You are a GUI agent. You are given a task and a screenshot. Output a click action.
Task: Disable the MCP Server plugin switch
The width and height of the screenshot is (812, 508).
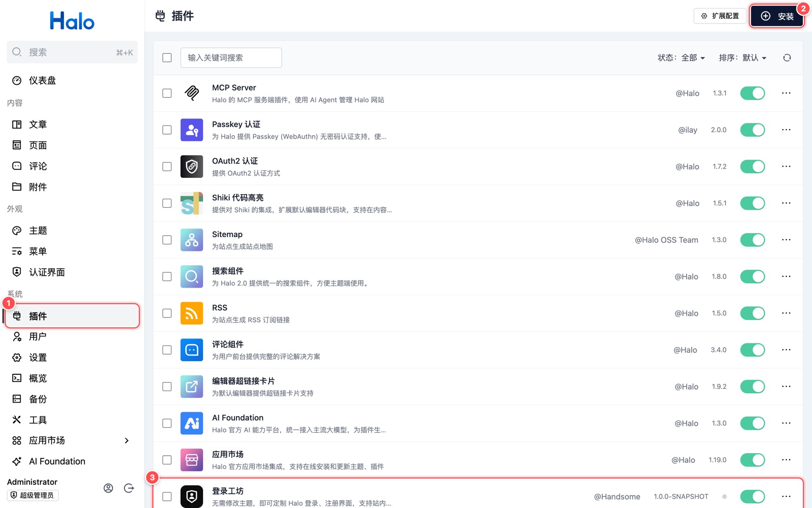pyautogui.click(x=753, y=93)
